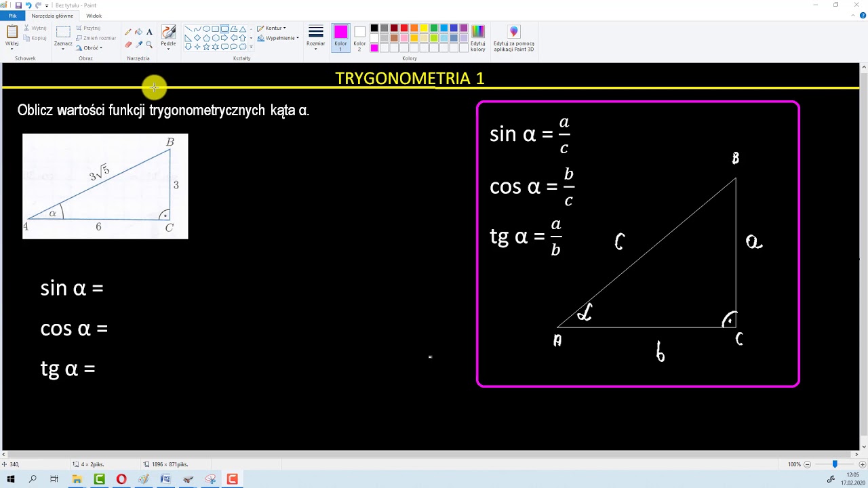This screenshot has height=488, width=868.
Task: Click the Redo arrow in title bar
Action: click(x=39, y=5)
